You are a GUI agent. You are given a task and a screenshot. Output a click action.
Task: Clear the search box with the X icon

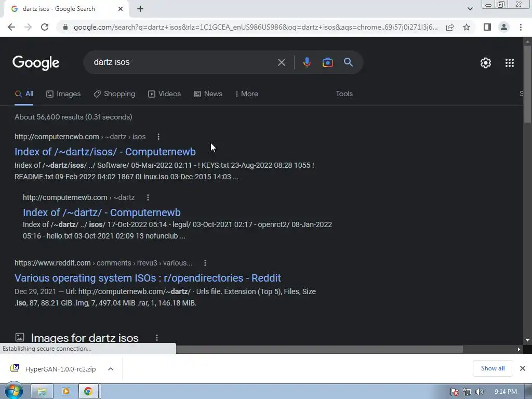click(x=282, y=62)
